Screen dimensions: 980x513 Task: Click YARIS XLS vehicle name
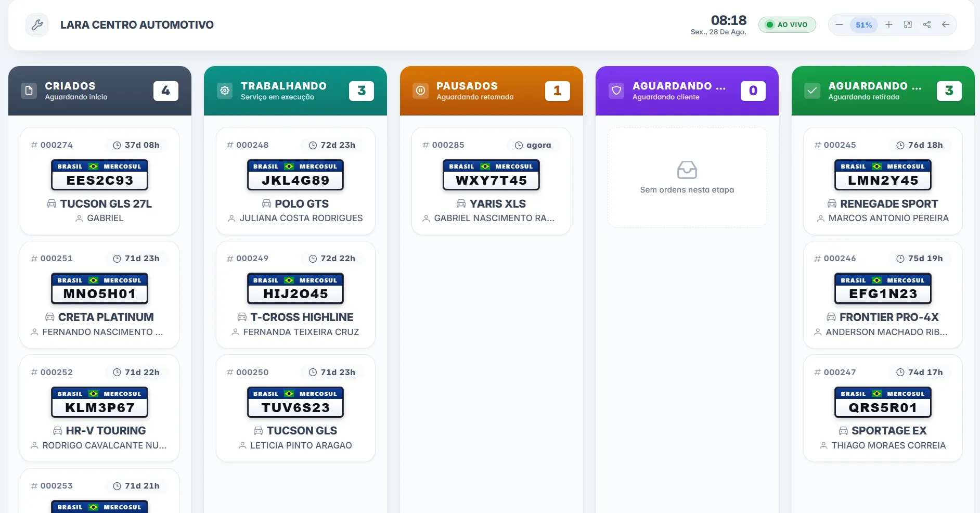498,204
